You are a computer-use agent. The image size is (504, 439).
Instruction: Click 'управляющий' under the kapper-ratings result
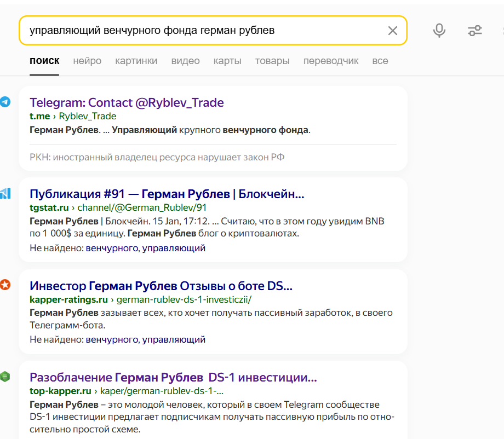tap(174, 339)
